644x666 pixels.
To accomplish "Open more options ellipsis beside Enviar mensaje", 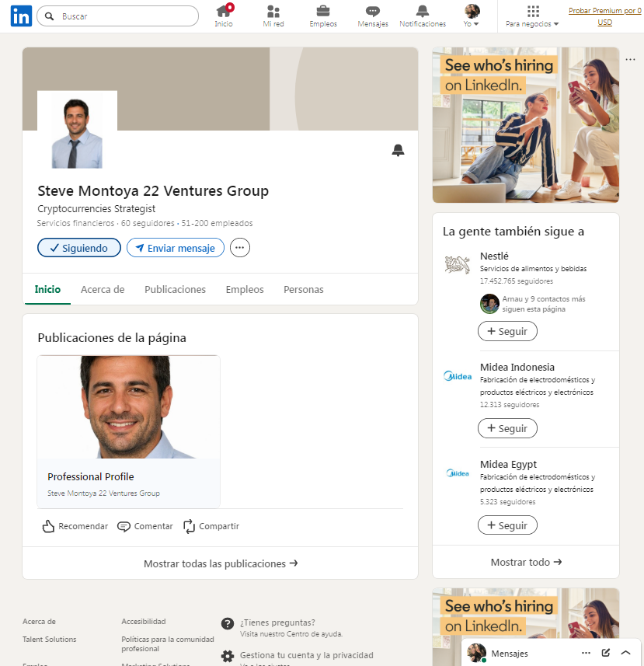I will click(x=240, y=248).
